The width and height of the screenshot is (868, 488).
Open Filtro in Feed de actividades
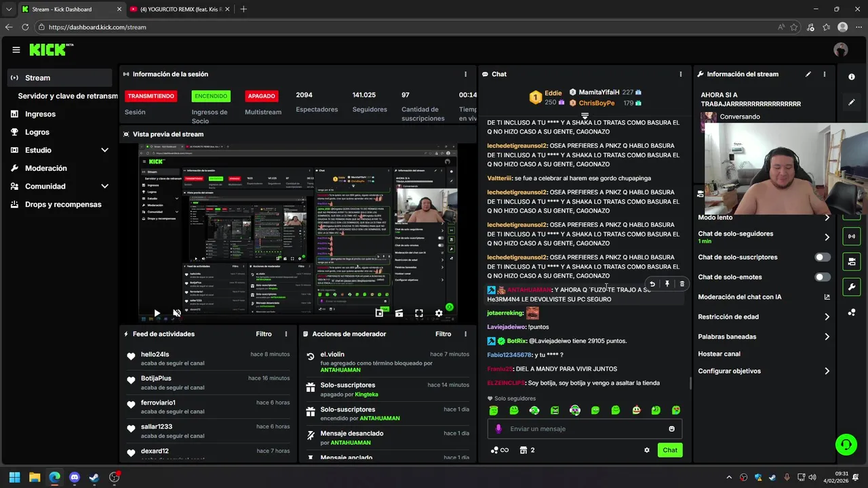pyautogui.click(x=264, y=334)
